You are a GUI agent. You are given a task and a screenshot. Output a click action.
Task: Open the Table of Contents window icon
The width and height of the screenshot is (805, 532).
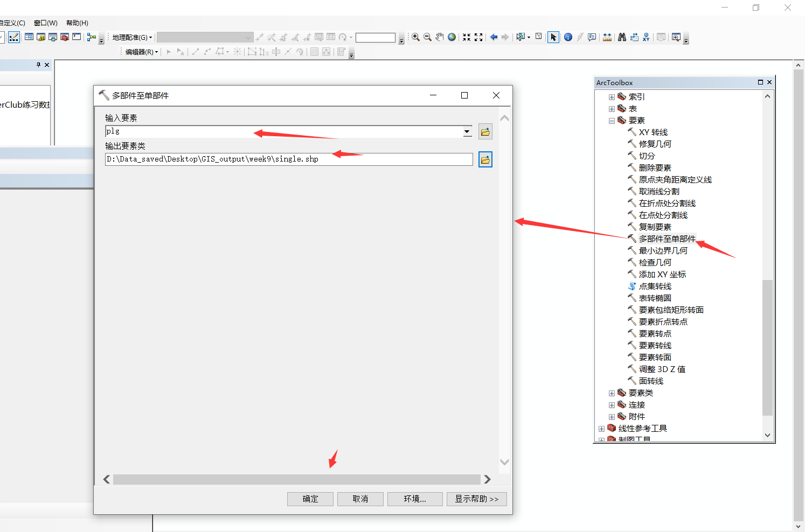point(29,37)
